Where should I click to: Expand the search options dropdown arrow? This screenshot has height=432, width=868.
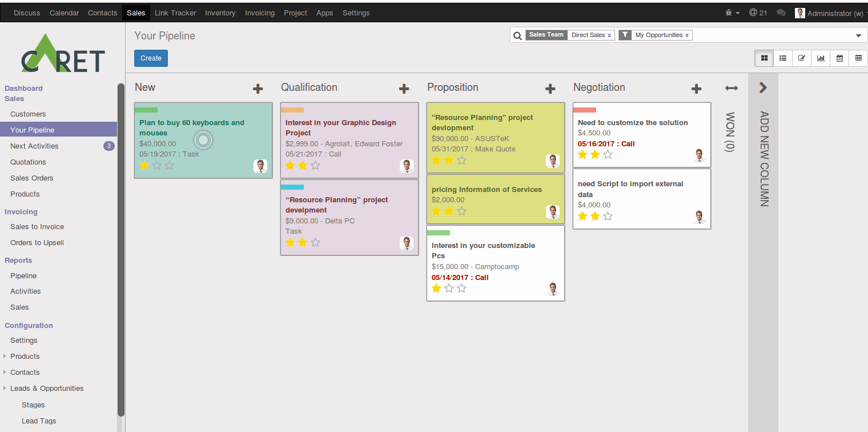click(858, 35)
